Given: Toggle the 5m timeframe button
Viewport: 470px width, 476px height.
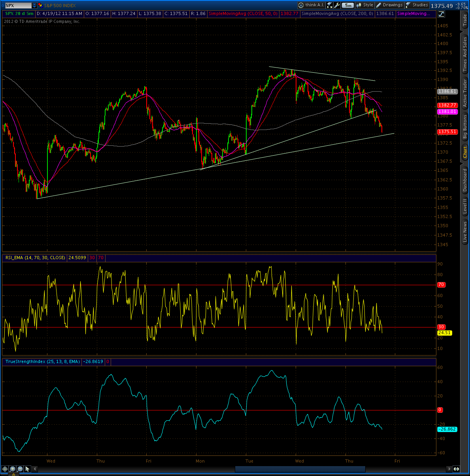Looking at the screenshot, I should click(347, 5).
